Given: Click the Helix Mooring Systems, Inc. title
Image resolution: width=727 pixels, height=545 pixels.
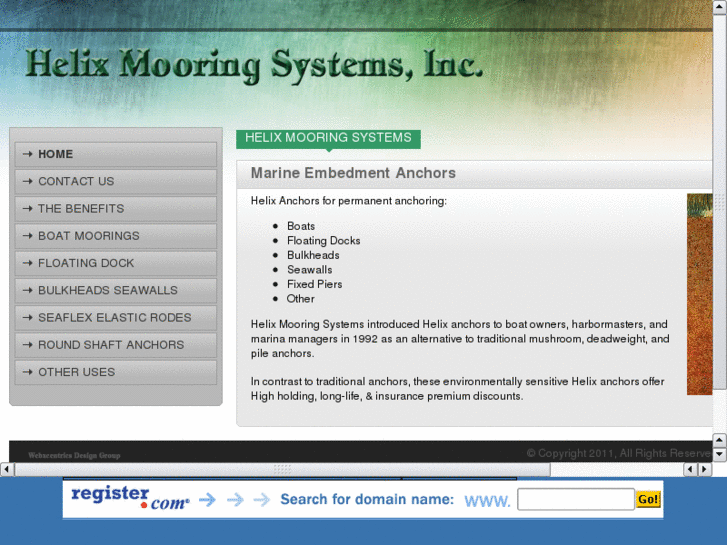Looking at the screenshot, I should 254,65.
